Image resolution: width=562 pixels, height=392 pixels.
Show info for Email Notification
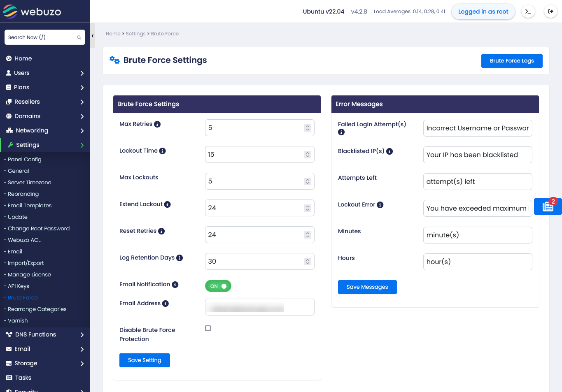pos(175,285)
